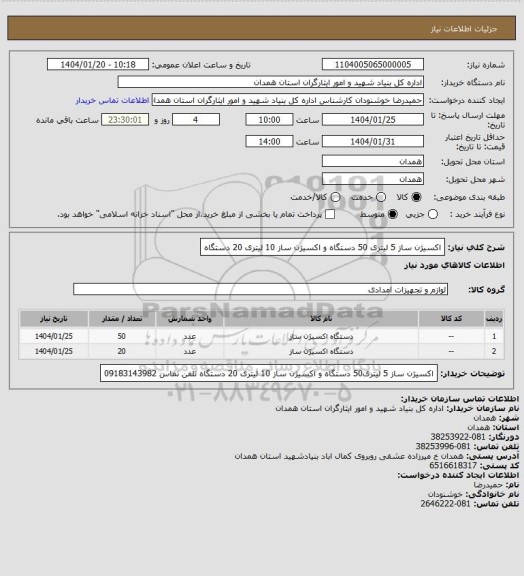Click the delivery city field همدان
The height and width of the screenshot is (576, 524).
click(373, 179)
